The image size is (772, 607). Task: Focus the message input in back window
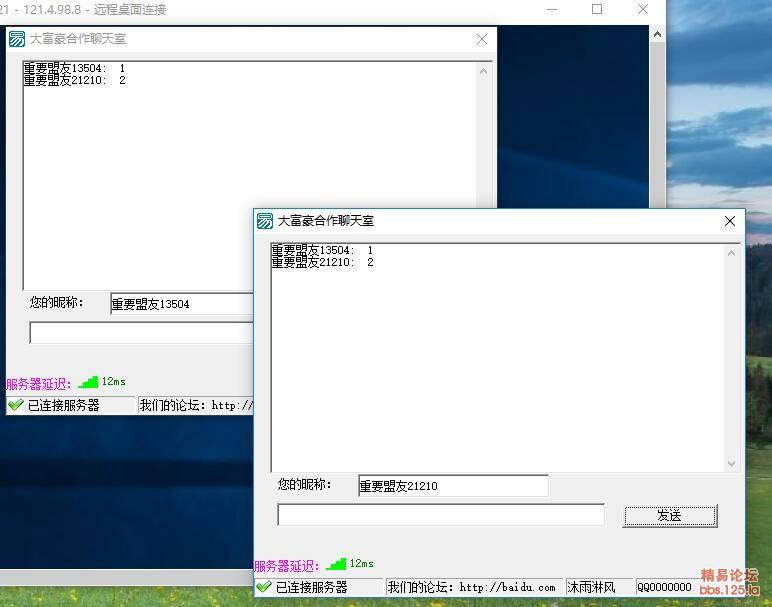pyautogui.click(x=142, y=333)
